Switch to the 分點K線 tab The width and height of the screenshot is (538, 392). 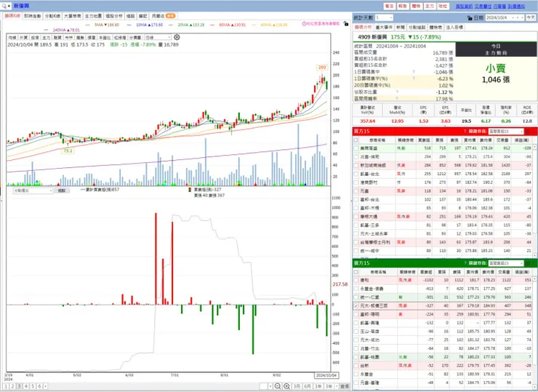click(x=52, y=16)
